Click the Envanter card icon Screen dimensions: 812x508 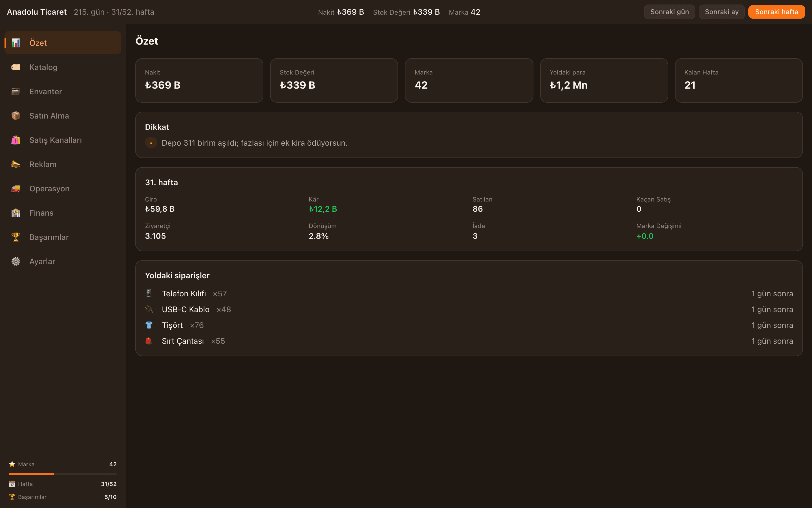click(16, 91)
